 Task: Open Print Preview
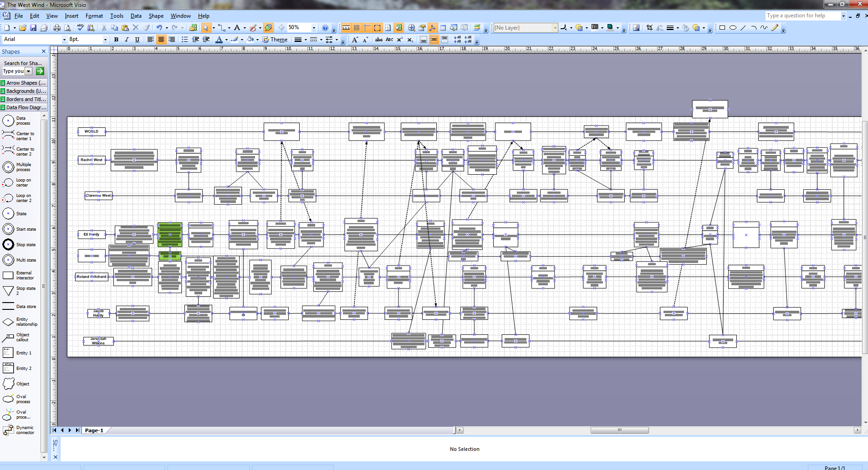(x=67, y=28)
